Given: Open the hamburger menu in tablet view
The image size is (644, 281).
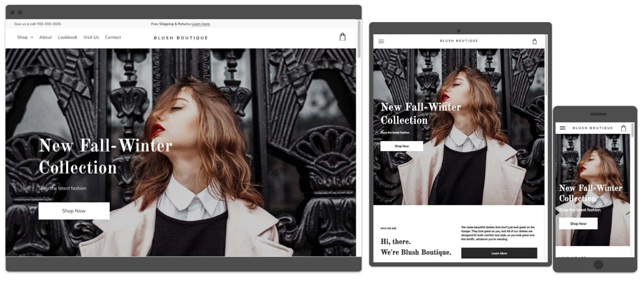Looking at the screenshot, I should (381, 42).
